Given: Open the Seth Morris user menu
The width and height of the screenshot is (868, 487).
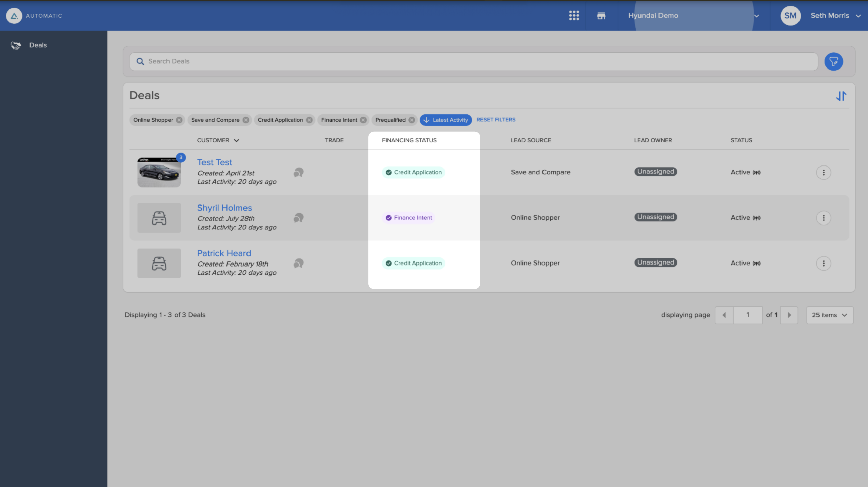Looking at the screenshot, I should (821, 15).
